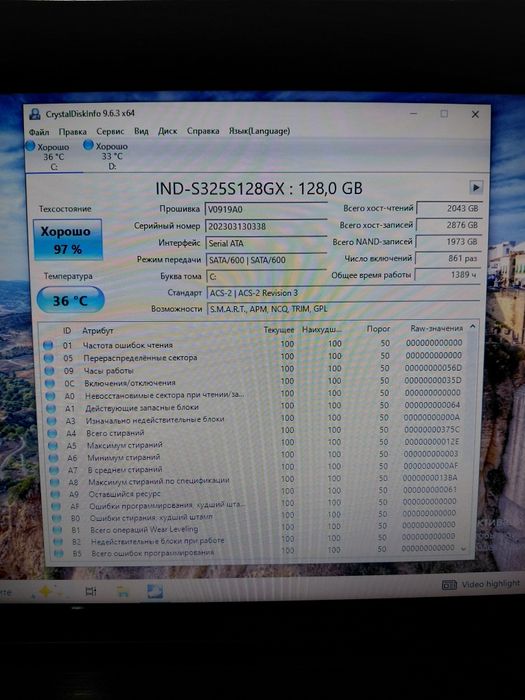Screen dimensions: 525x700
Task: Click the Возможности field with S.M.A.R.T., APM
Action: coord(343,308)
